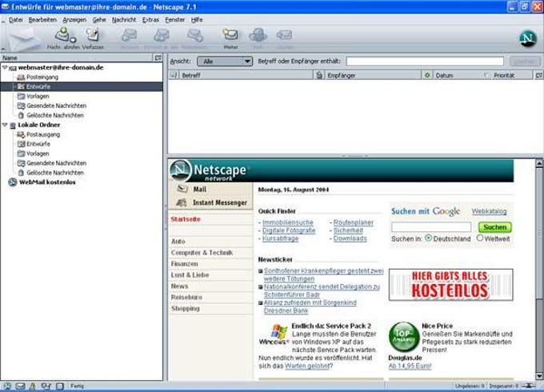This screenshot has width=544, height=392.
Task: Click the Hier gibts alles kostenlos banner
Action: tap(450, 285)
